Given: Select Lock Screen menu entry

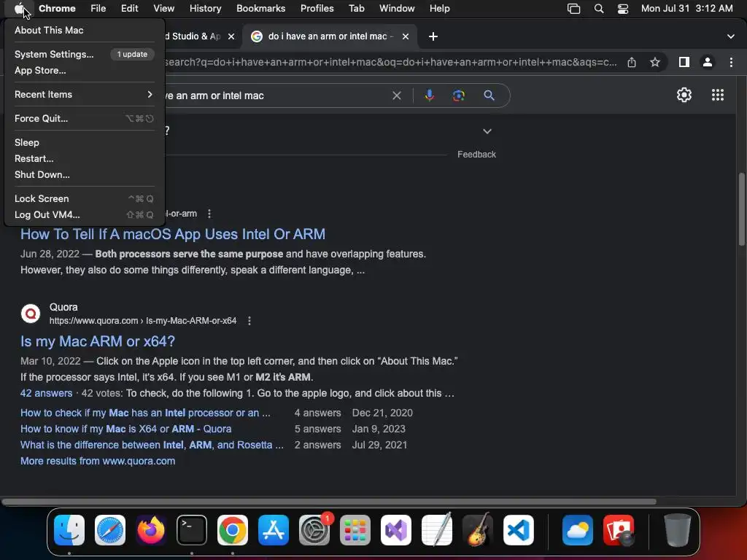Looking at the screenshot, I should coord(85,198).
